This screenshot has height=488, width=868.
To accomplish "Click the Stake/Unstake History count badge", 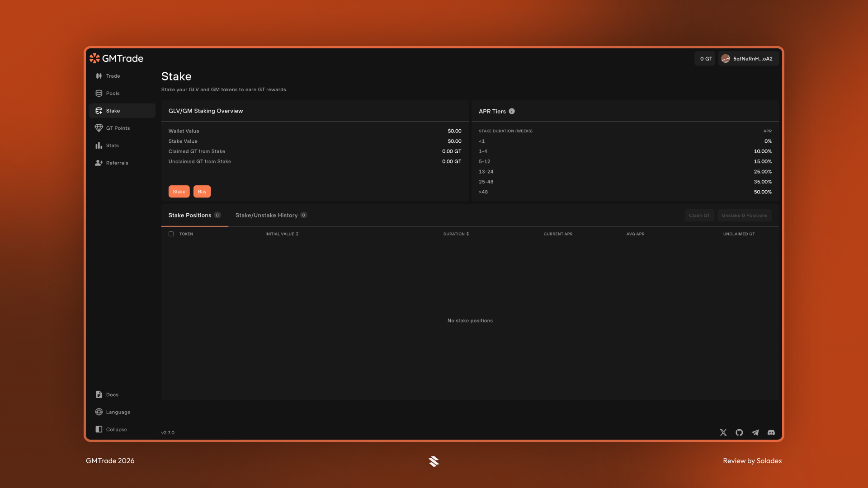I will [x=304, y=215].
